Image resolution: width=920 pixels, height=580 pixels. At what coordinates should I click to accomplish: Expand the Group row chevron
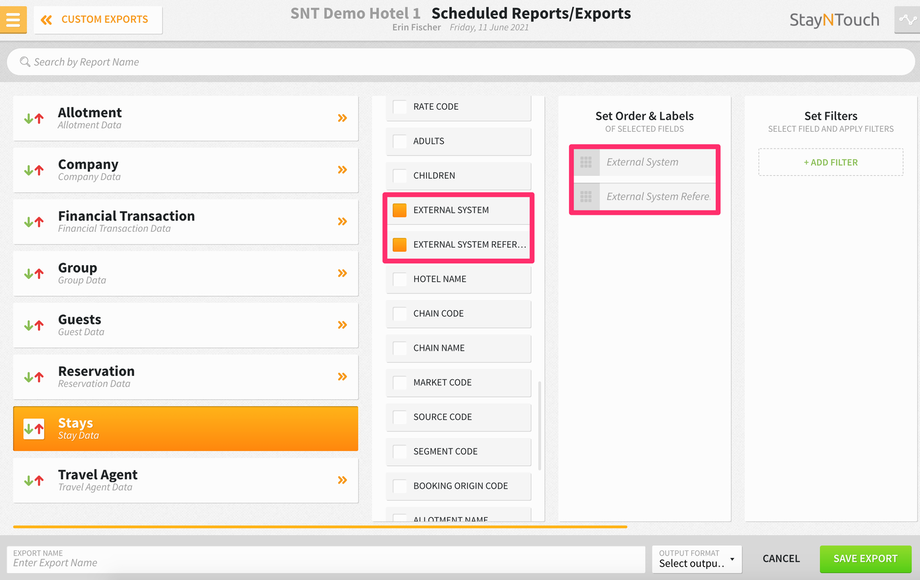pyautogui.click(x=343, y=273)
